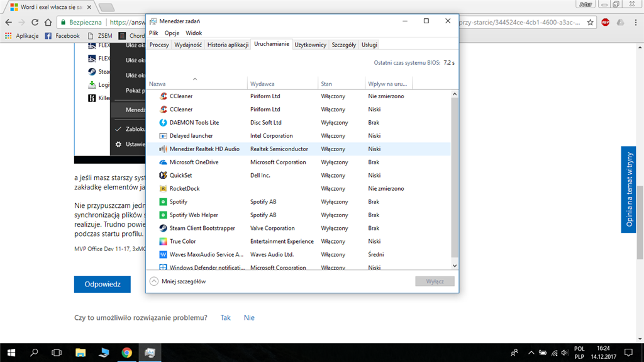Reload the Chrome page
The image size is (644, 362).
tap(35, 22)
